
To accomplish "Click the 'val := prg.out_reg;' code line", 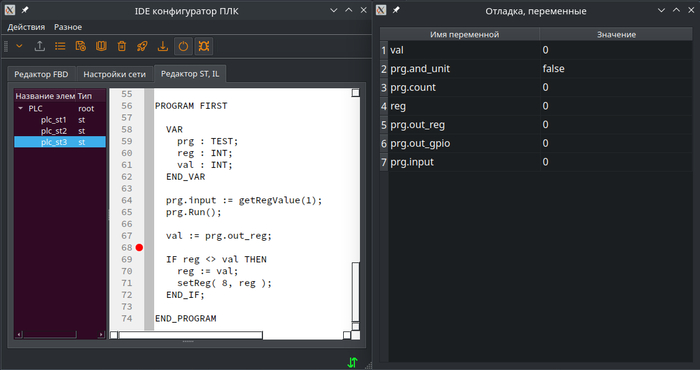I will pos(219,236).
